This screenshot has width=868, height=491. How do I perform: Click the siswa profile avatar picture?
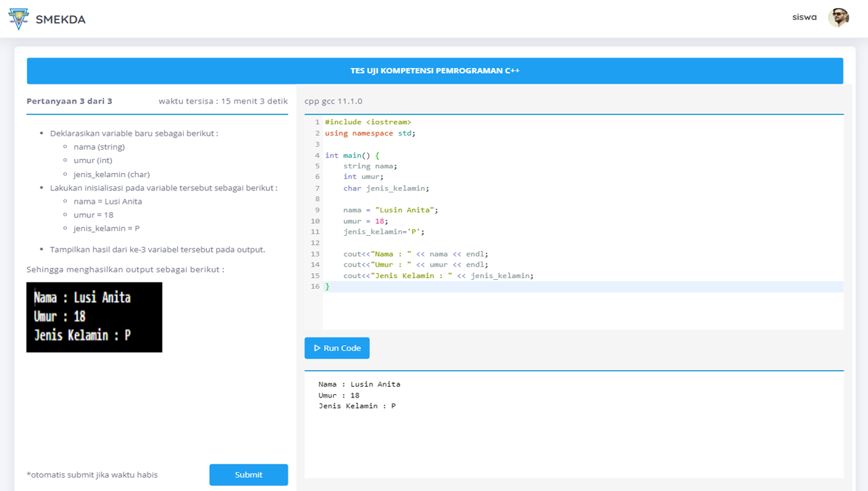click(839, 17)
